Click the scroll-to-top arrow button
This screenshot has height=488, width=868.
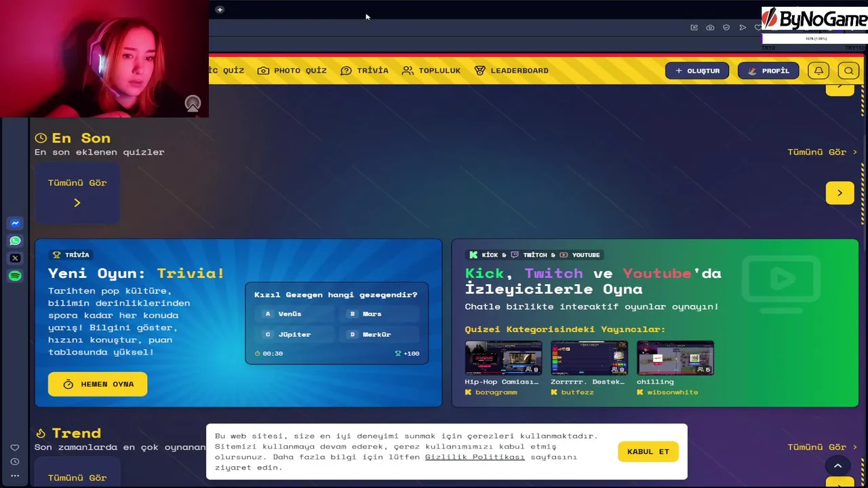(837, 466)
